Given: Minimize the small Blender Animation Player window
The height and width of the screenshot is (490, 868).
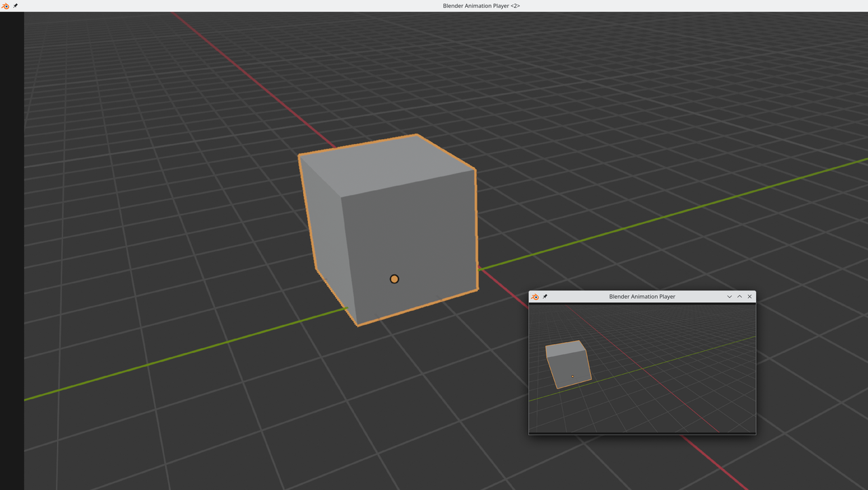Looking at the screenshot, I should pos(730,297).
